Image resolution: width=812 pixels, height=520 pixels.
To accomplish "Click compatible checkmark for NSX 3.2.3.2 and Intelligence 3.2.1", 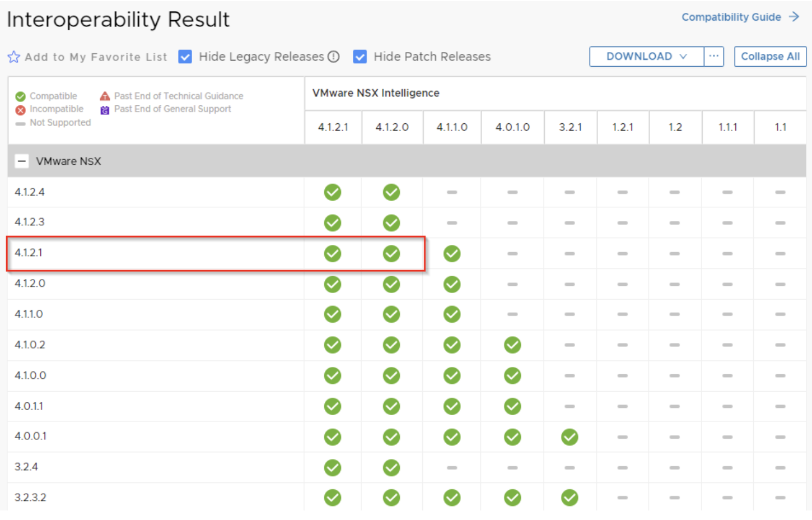I will 570,498.
